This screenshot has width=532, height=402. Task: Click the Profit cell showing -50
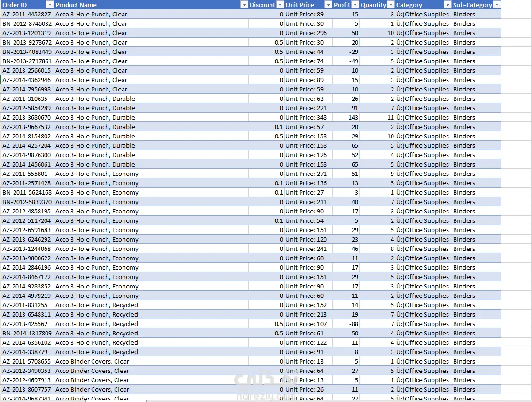tap(346, 333)
